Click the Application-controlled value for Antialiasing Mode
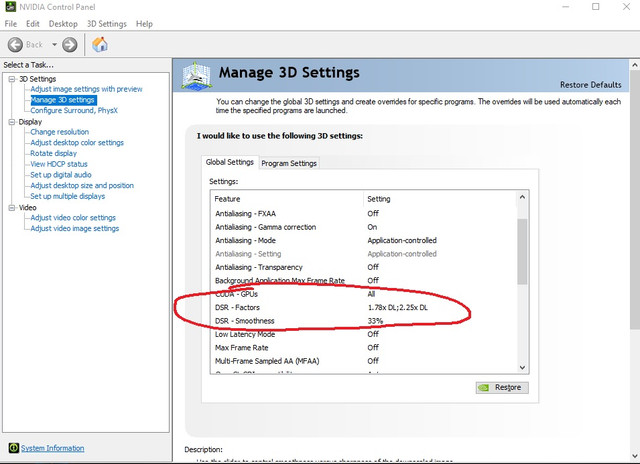Viewport: 640px width, 464px height. [402, 240]
